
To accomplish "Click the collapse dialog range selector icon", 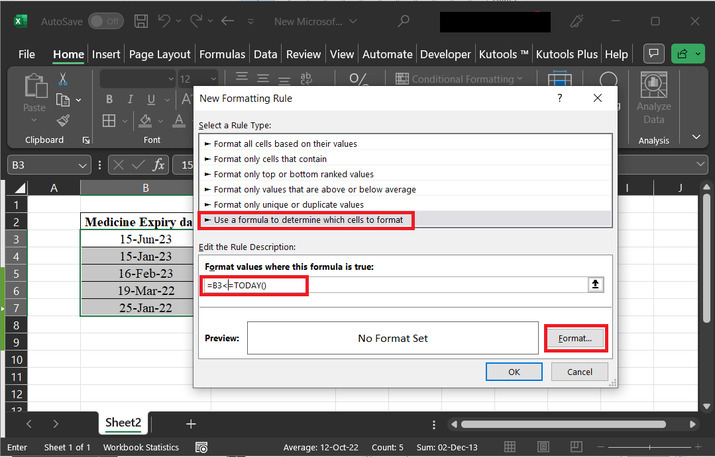I will [x=595, y=285].
